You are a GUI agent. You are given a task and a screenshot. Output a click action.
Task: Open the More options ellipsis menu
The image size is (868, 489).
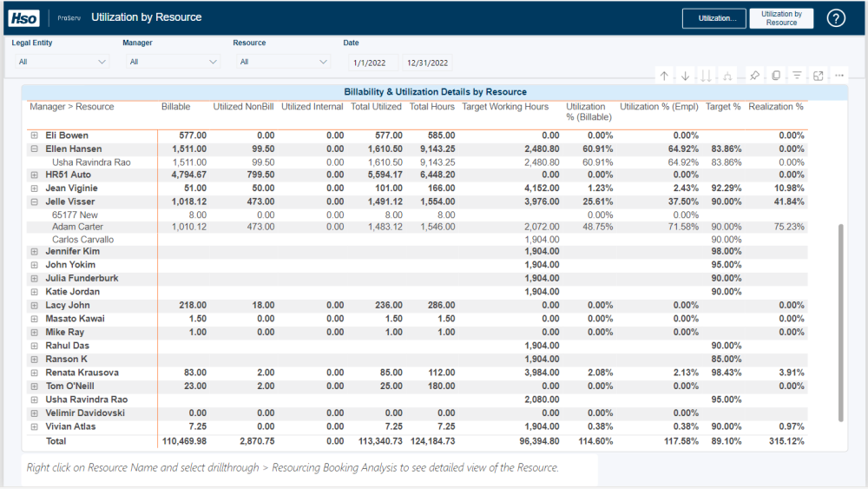pyautogui.click(x=838, y=76)
